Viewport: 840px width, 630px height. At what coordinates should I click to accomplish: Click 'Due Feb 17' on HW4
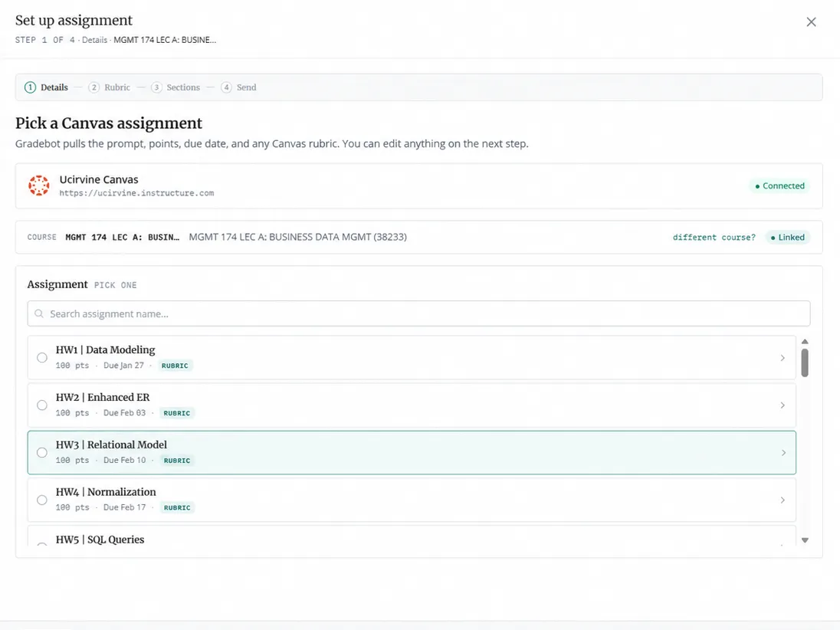124,507
